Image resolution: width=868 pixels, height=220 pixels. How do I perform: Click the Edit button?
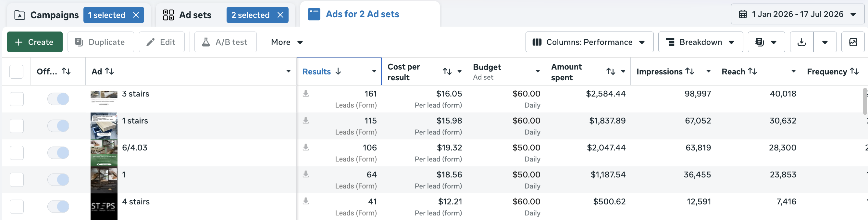pyautogui.click(x=161, y=42)
